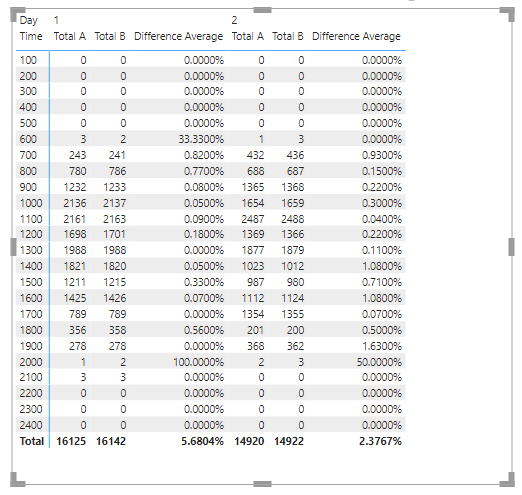
Task: Click the 16125 total value
Action: point(71,441)
